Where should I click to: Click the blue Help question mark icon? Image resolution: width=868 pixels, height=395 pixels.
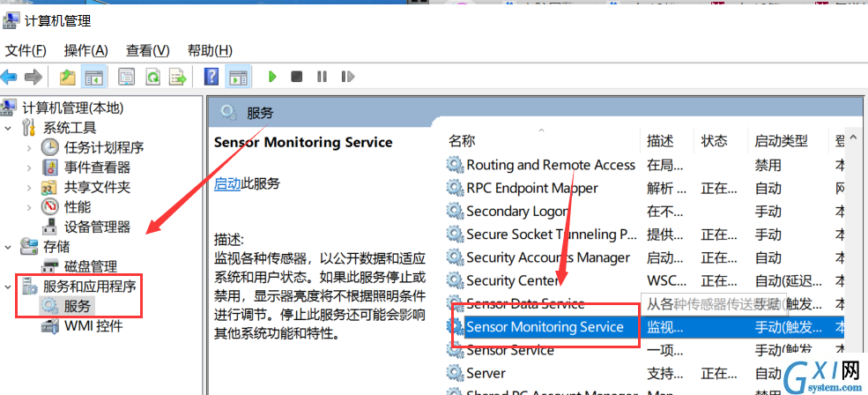tap(211, 77)
